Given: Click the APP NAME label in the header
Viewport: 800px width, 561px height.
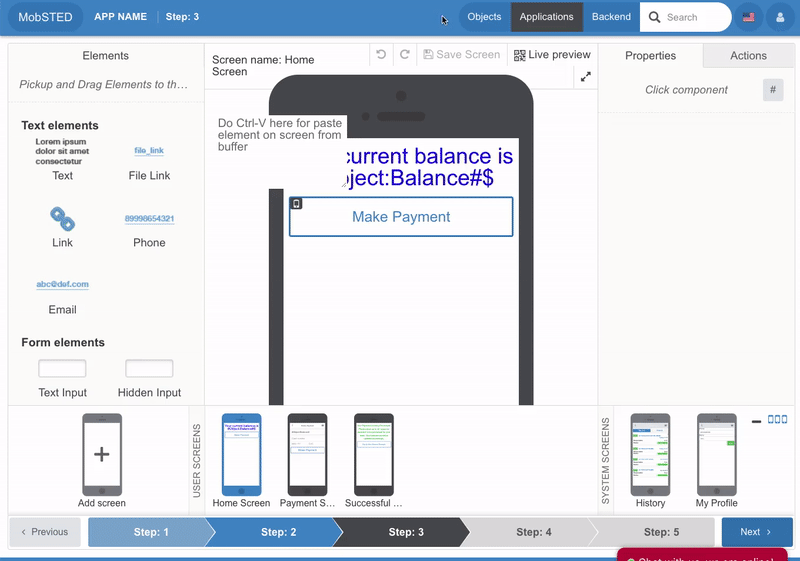Looking at the screenshot, I should 120,17.
